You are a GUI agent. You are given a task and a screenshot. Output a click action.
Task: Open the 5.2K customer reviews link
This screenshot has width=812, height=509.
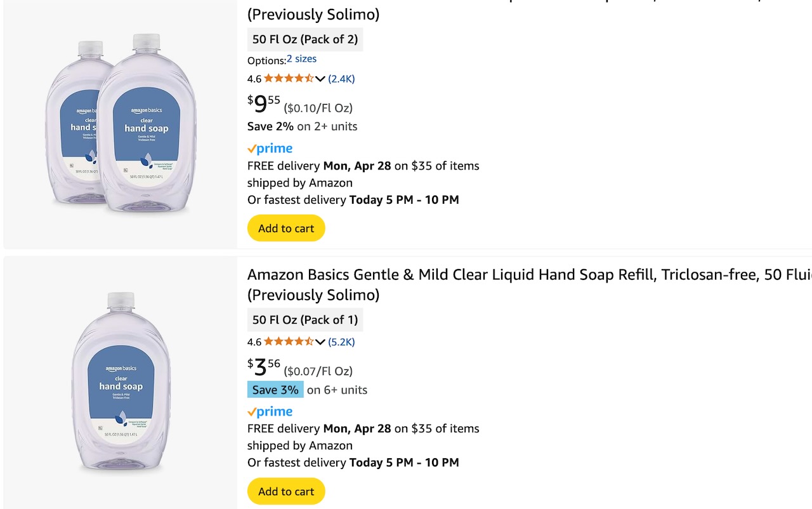[x=341, y=341]
